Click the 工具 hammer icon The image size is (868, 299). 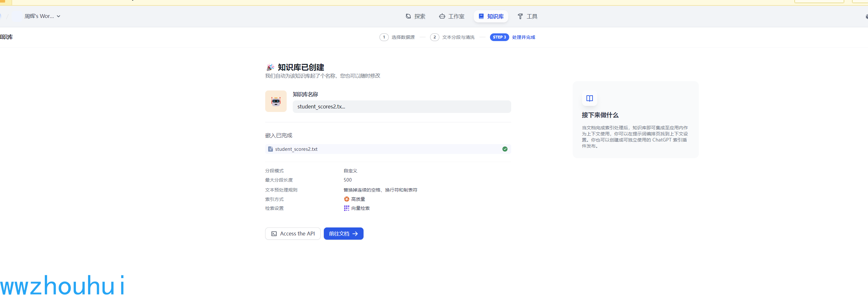(520, 16)
